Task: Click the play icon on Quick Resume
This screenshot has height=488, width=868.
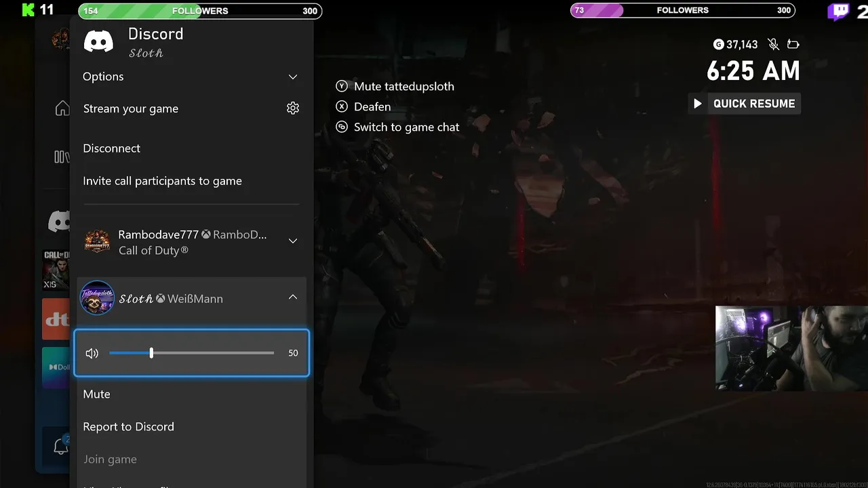Action: pos(698,104)
